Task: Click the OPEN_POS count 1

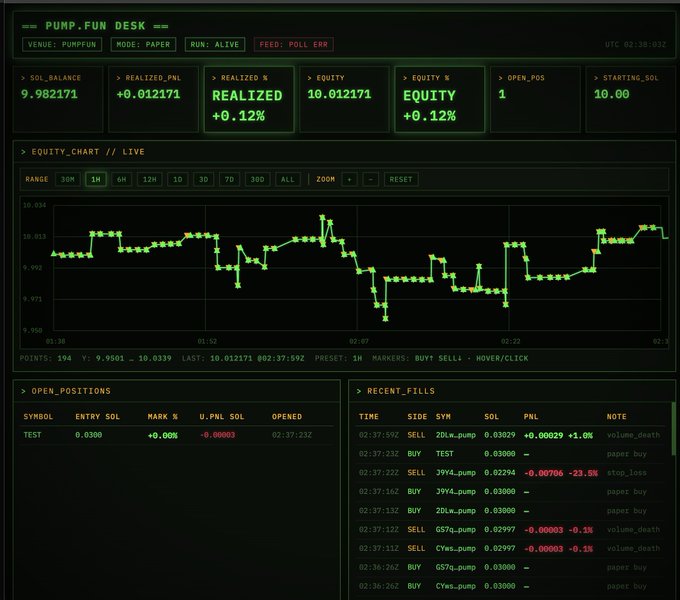Action: 502,94
